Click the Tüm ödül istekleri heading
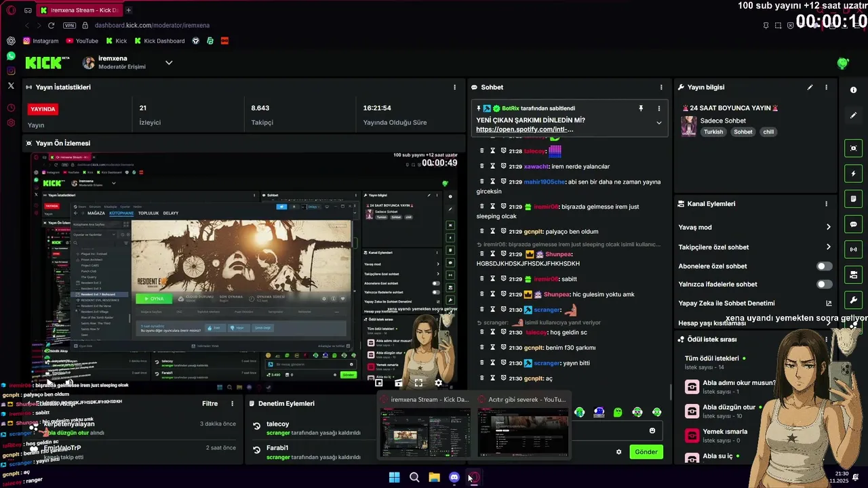The width and height of the screenshot is (868, 488). pos(711,359)
